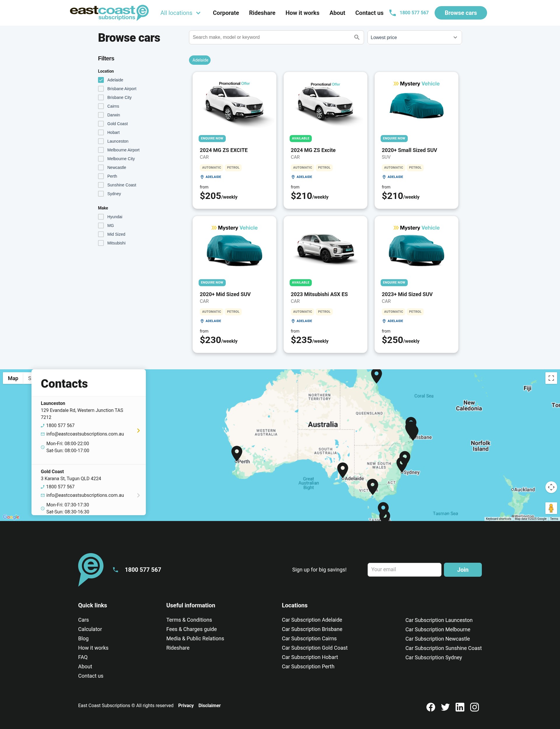
Task: Click the Melbourne map pin in Victoria
Action: [372, 486]
